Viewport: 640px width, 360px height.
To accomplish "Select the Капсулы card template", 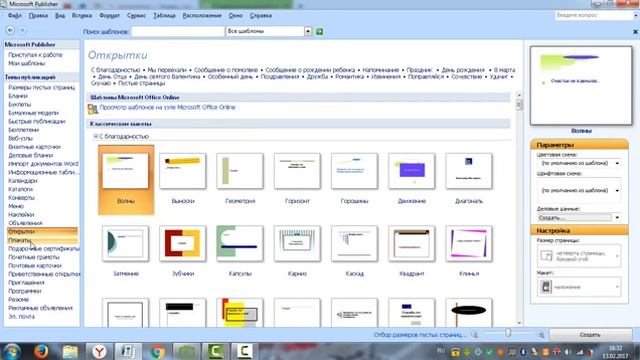I will click(x=240, y=251).
